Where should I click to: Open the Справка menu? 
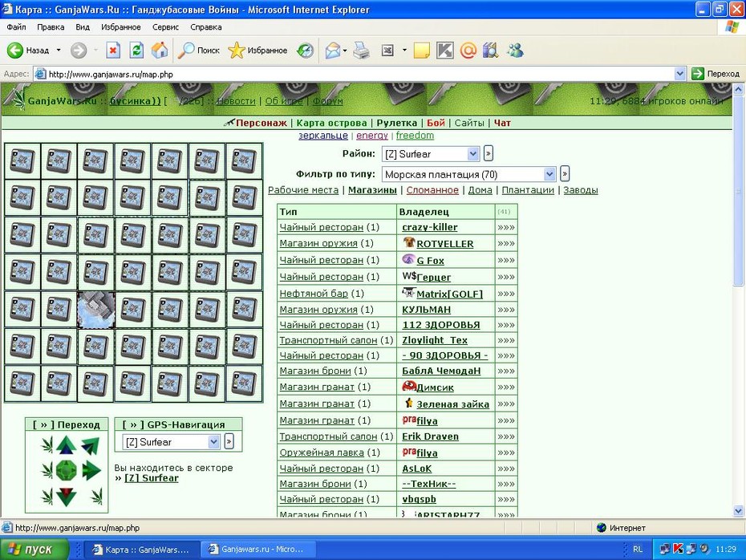point(206,27)
